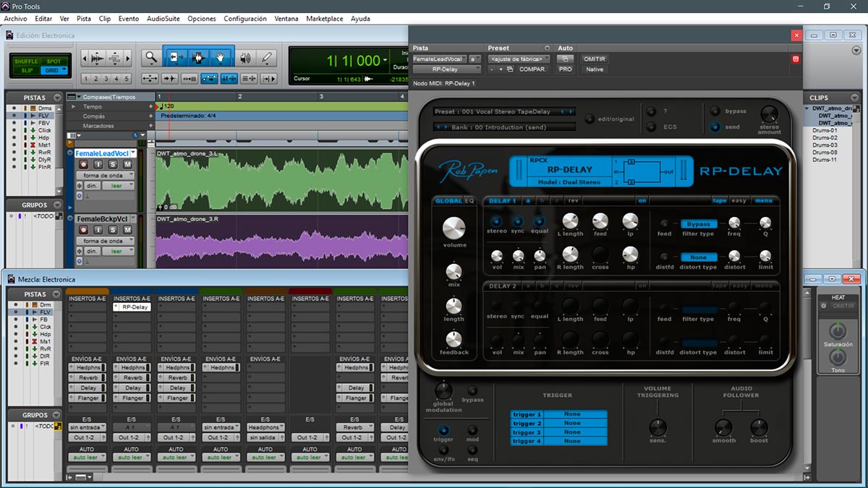Toggle the edit/original compare button
The width and height of the screenshot is (868, 488).
pyautogui.click(x=590, y=119)
